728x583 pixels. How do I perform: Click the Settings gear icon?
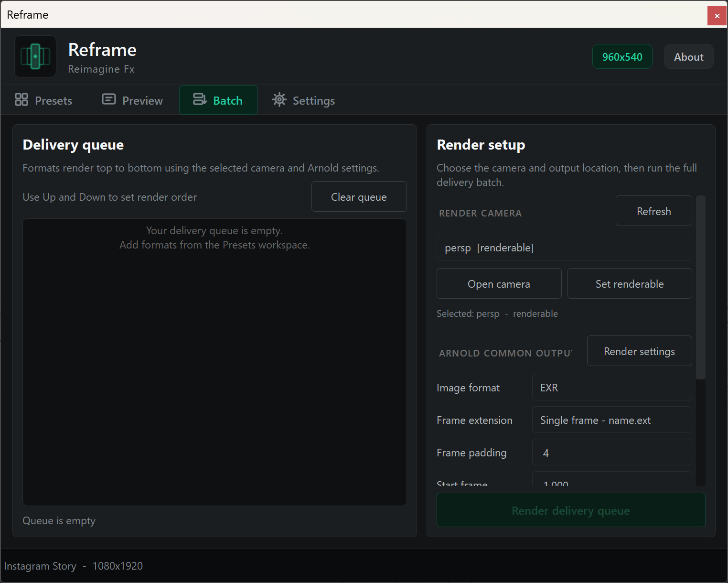279,99
